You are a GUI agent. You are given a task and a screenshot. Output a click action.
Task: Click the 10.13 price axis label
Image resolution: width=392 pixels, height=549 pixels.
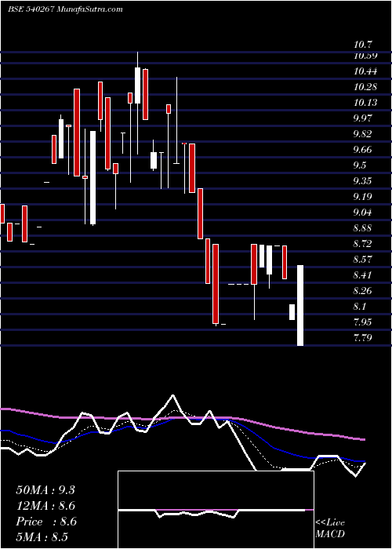pos(365,103)
